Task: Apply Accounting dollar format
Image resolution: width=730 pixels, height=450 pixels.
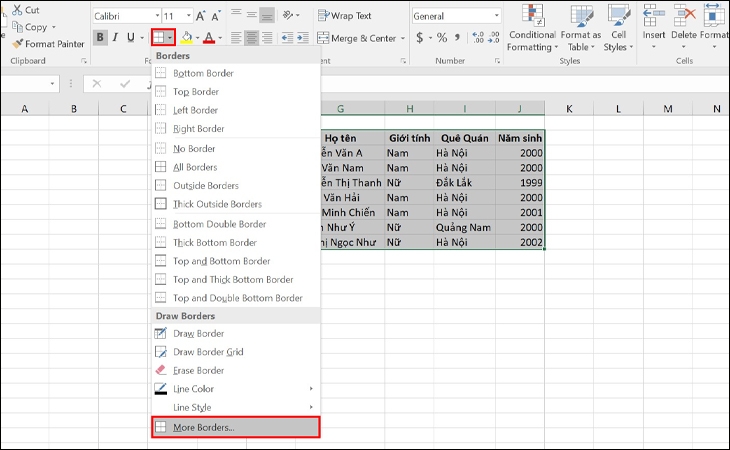Action: (419, 38)
